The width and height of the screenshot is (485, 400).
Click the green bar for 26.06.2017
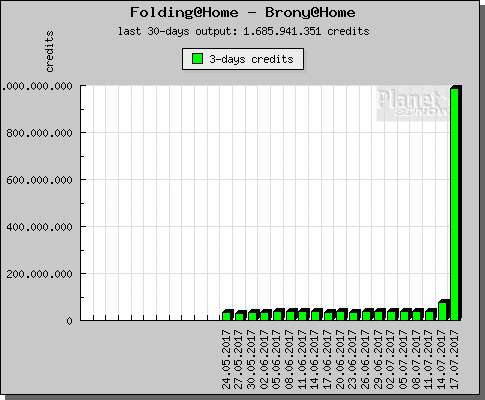[366, 316]
